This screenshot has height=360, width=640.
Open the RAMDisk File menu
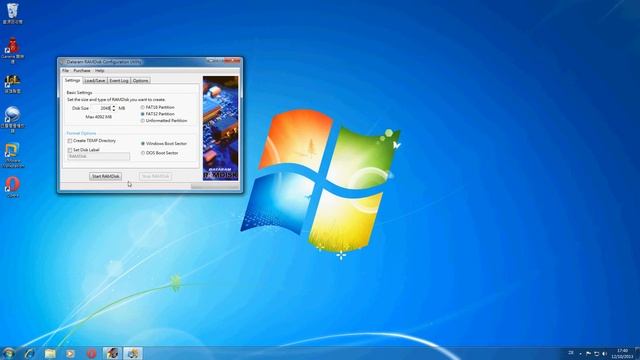(65, 71)
